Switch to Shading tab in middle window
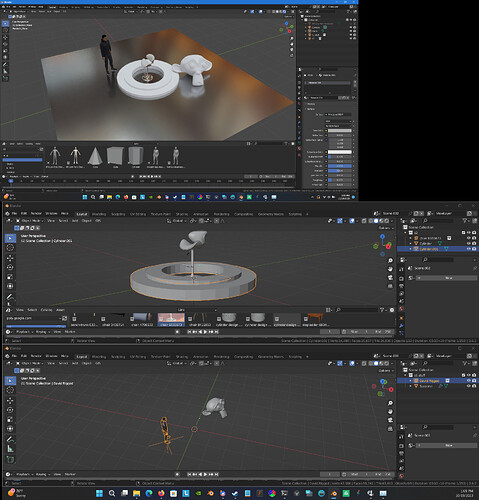This screenshot has width=479, height=500. tap(182, 214)
